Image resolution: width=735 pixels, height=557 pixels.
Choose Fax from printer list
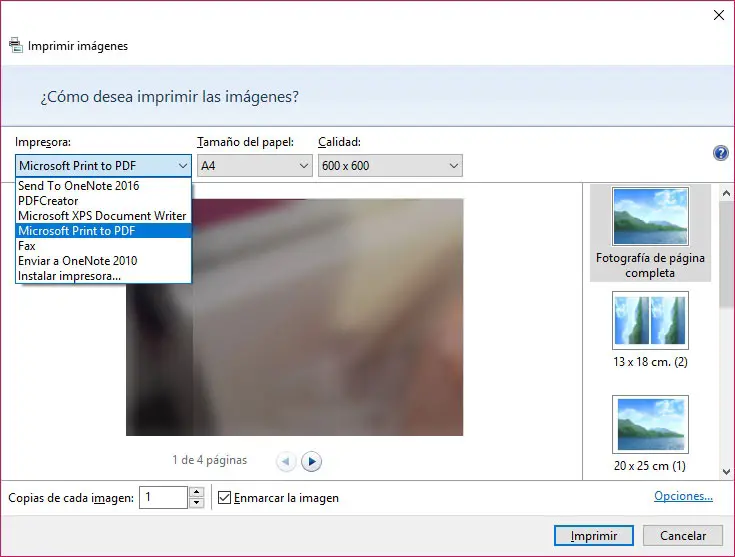[x=104, y=246]
